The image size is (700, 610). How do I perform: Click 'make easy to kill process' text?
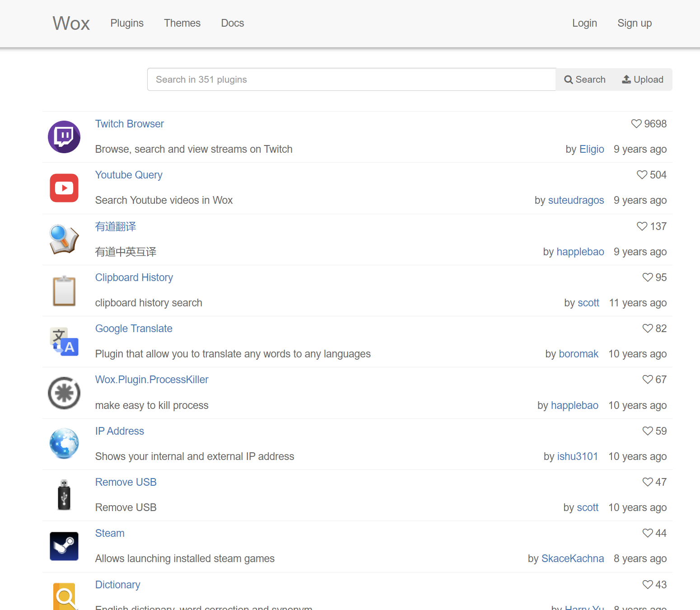152,405
